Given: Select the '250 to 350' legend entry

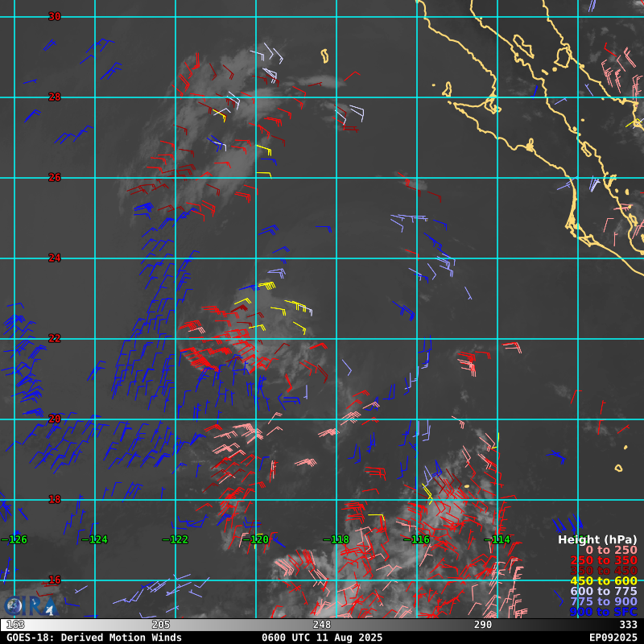Looking at the screenshot, I should (x=604, y=560).
